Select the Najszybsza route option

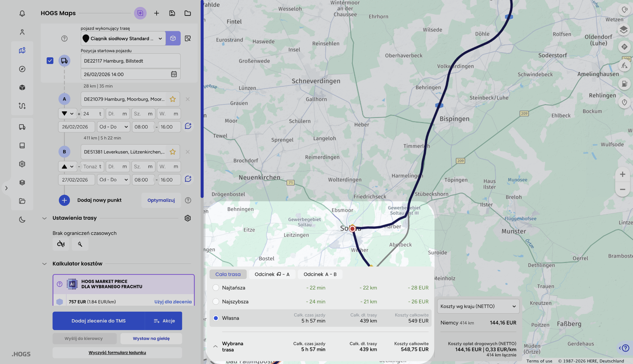216,301
